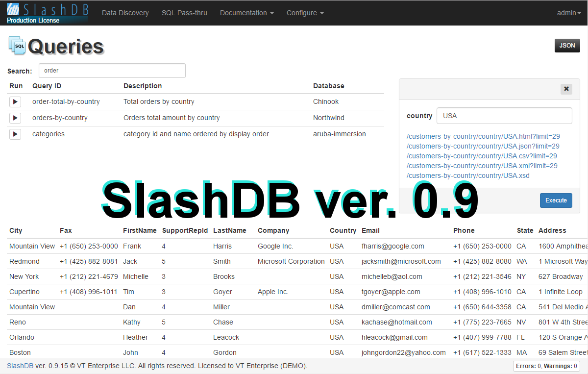The height and width of the screenshot is (374, 588).
Task: Select the Chinook database cell
Action: [x=326, y=102]
